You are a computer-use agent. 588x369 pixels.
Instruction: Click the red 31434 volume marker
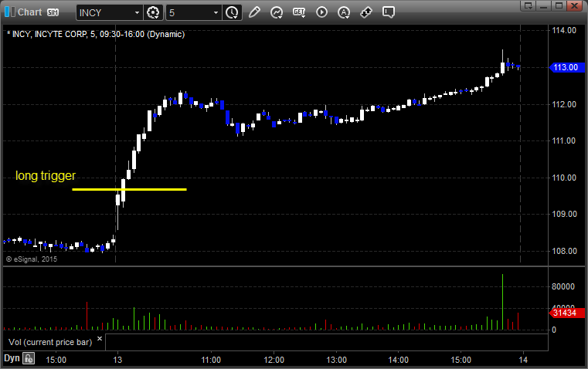[x=566, y=313]
